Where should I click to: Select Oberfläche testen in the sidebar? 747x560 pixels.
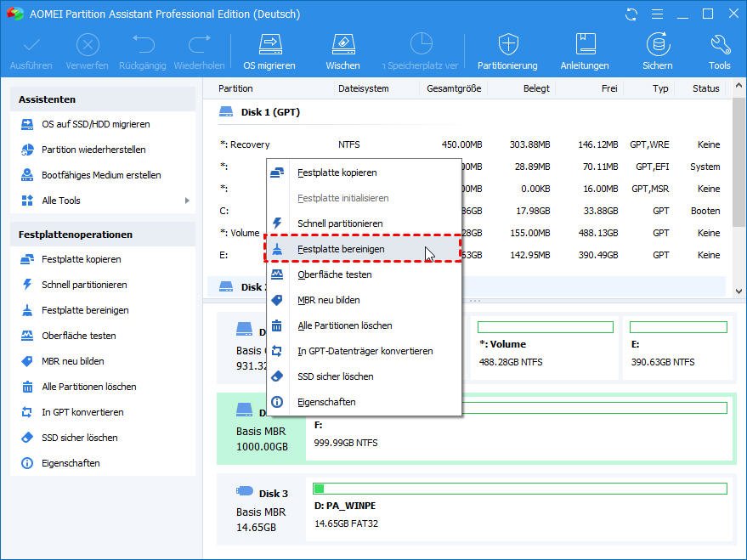coord(78,336)
